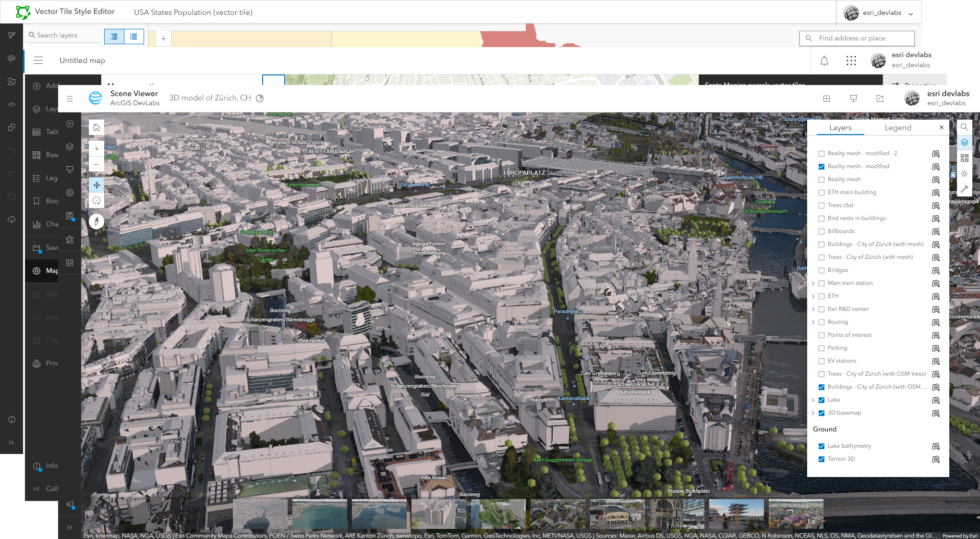Image resolution: width=980 pixels, height=539 pixels.
Task: Open the esri_devlabs account dropdown
Action: [882, 13]
